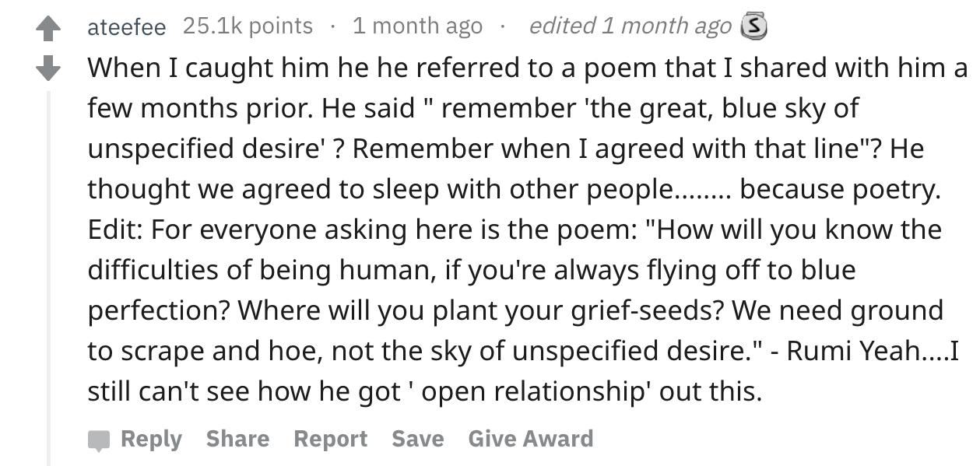Viewport: 980px width, 466px height.
Task: Open ateefee's user profile
Action: pyautogui.click(x=126, y=26)
